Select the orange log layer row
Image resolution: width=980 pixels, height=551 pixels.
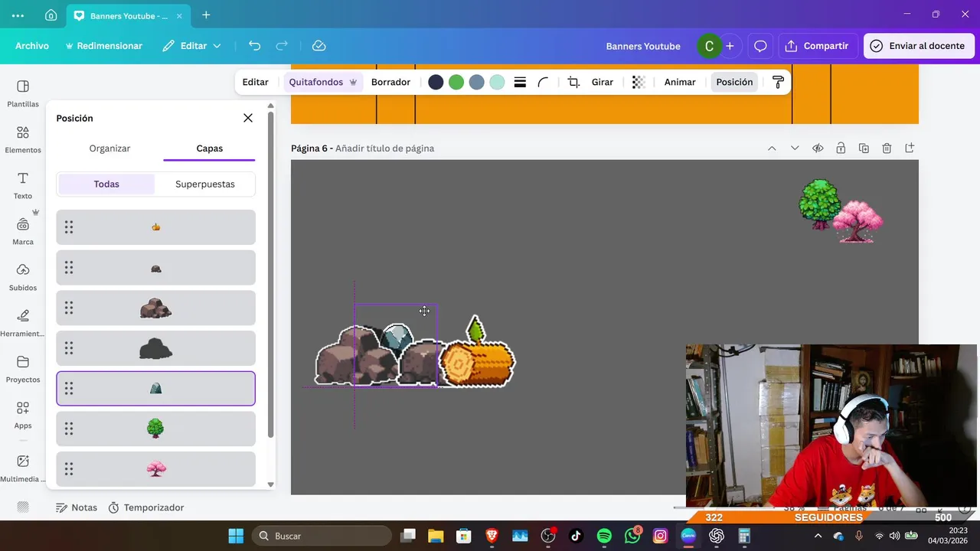click(155, 227)
